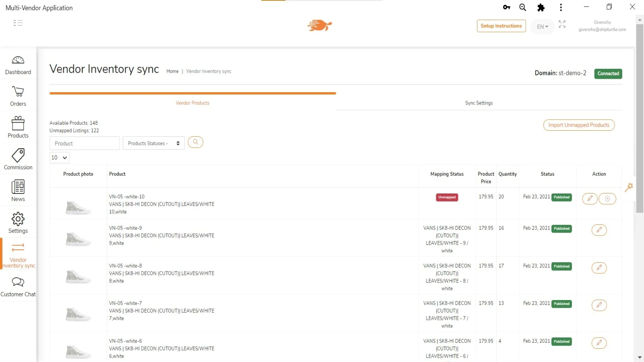Click the edit pencil for VN-05 -white-9
This screenshot has height=362, width=644.
coord(599,230)
